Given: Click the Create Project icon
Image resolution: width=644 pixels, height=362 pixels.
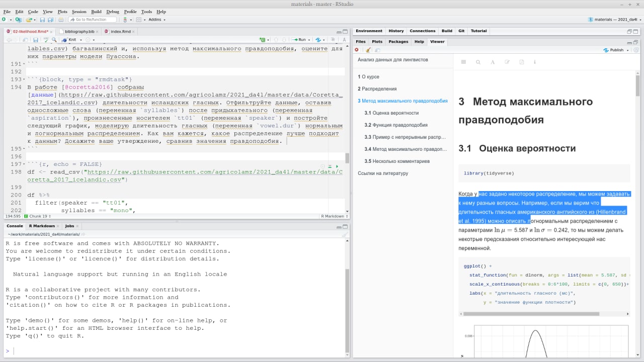Looking at the screenshot, I should coord(19,20).
